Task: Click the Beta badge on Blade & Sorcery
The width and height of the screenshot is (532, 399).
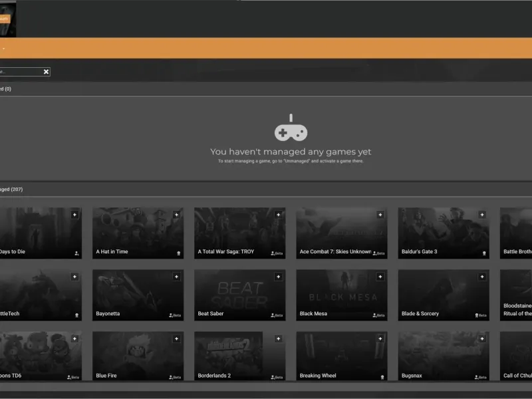Action: coord(480,315)
